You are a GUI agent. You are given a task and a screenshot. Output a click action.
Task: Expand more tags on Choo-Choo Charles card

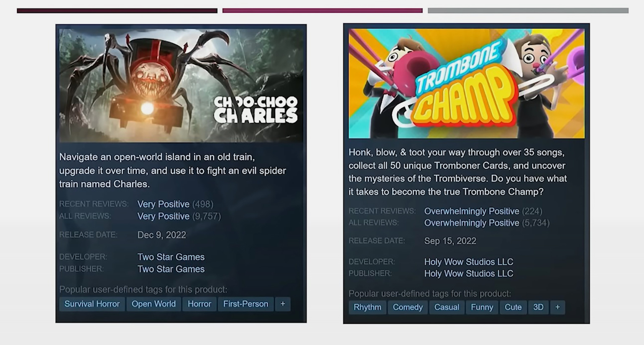click(x=283, y=304)
